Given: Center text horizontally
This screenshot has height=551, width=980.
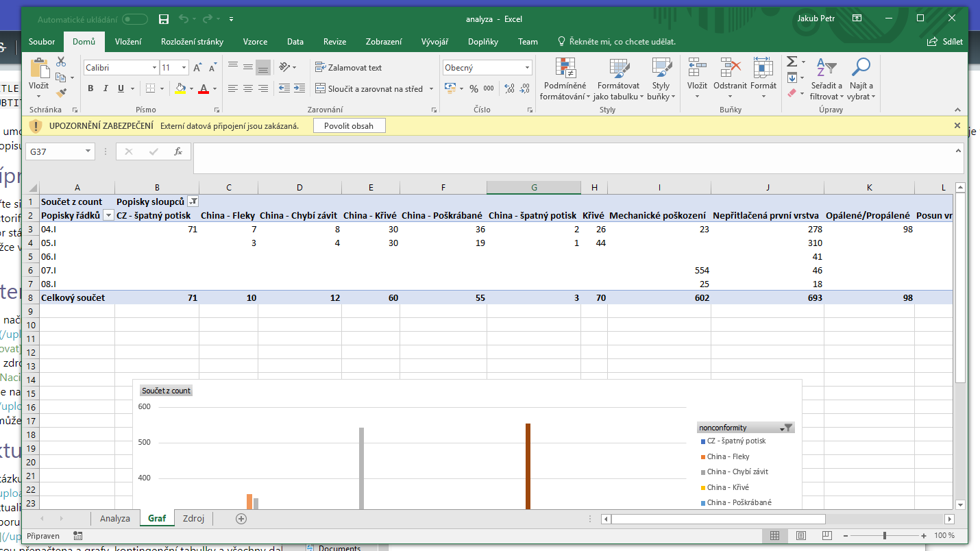Looking at the screenshot, I should (x=248, y=88).
